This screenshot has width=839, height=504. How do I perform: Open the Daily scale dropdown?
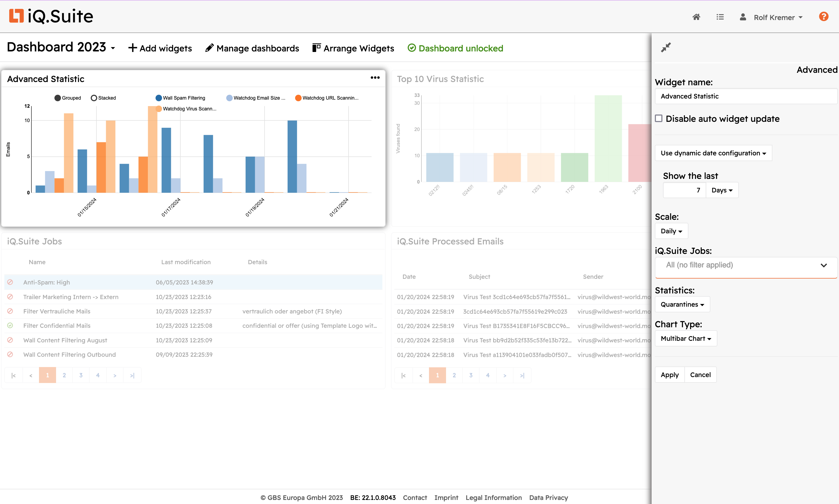click(671, 231)
